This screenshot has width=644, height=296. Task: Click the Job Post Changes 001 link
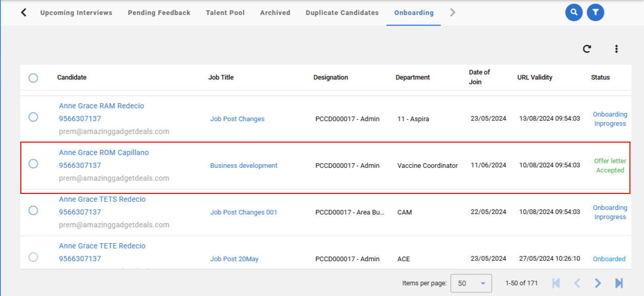[x=243, y=212]
